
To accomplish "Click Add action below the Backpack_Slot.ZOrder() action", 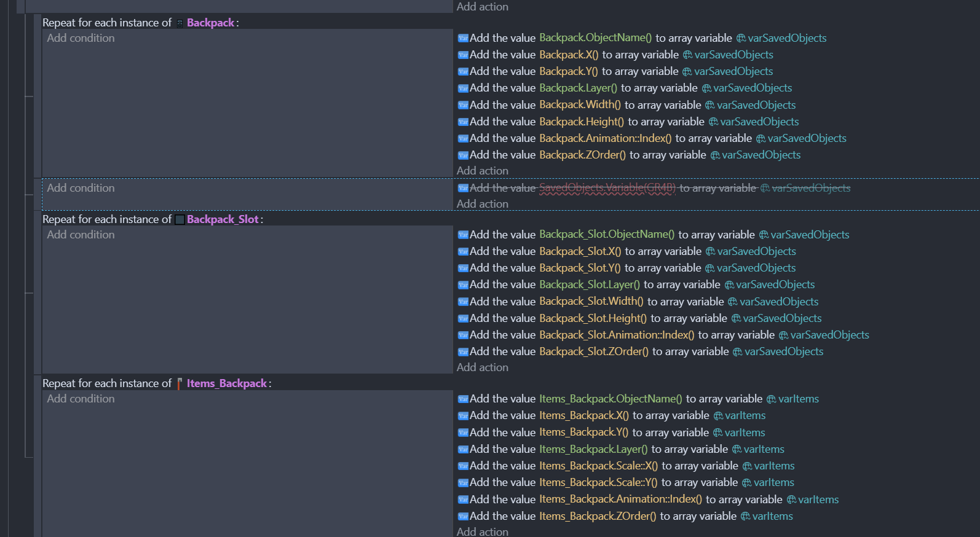I will click(x=482, y=367).
